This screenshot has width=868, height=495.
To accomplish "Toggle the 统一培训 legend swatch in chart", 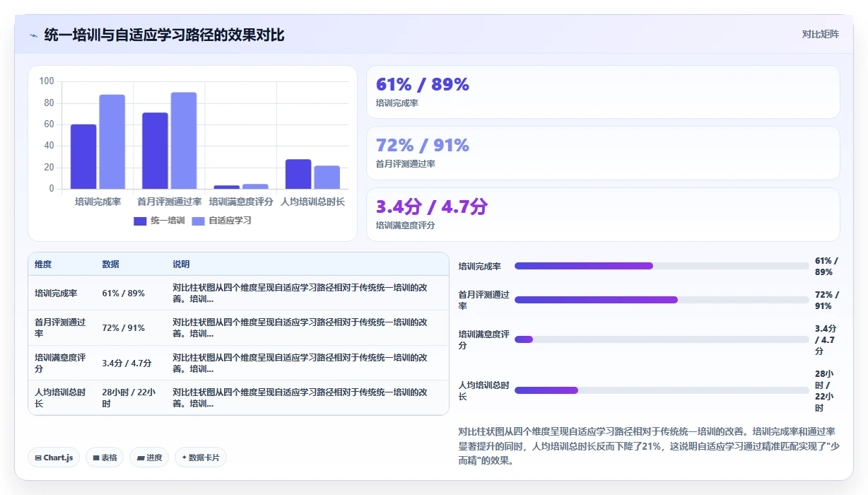I will [x=140, y=221].
